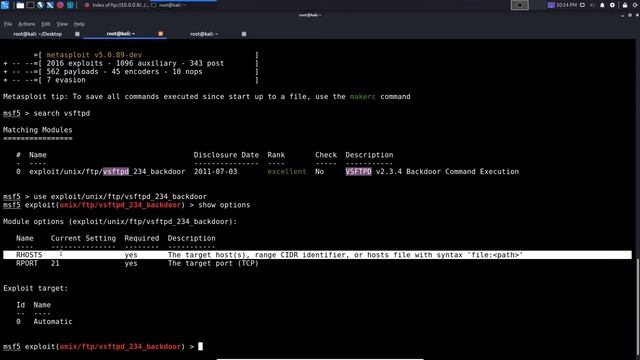Screen dimensions: 640x360
Task: Click the 'Matching Modules' heading
Action: pyautogui.click(x=38, y=130)
